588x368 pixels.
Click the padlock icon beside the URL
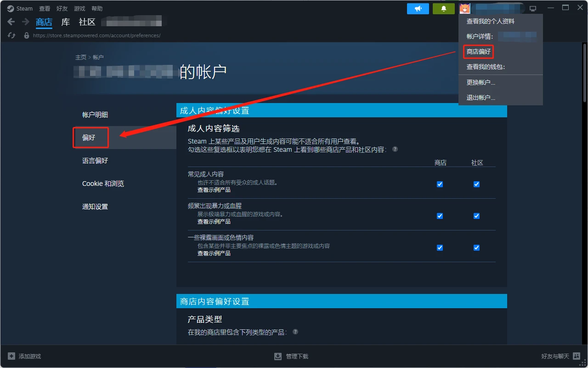pyautogui.click(x=26, y=35)
